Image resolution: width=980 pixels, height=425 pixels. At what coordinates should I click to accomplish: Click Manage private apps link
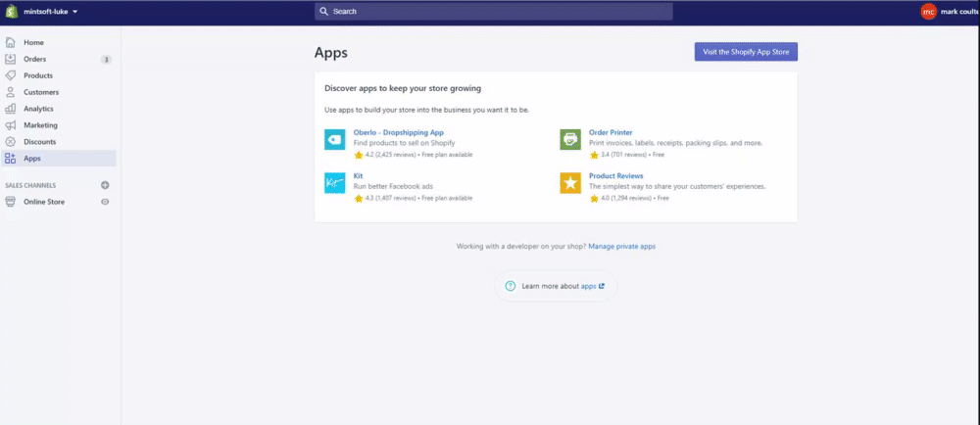pyautogui.click(x=622, y=247)
